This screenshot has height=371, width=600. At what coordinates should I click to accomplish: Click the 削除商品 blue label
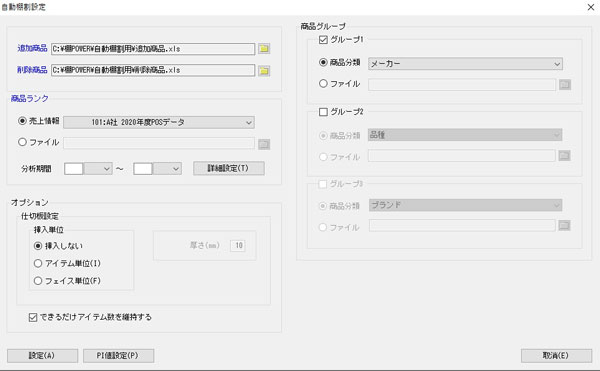point(32,70)
